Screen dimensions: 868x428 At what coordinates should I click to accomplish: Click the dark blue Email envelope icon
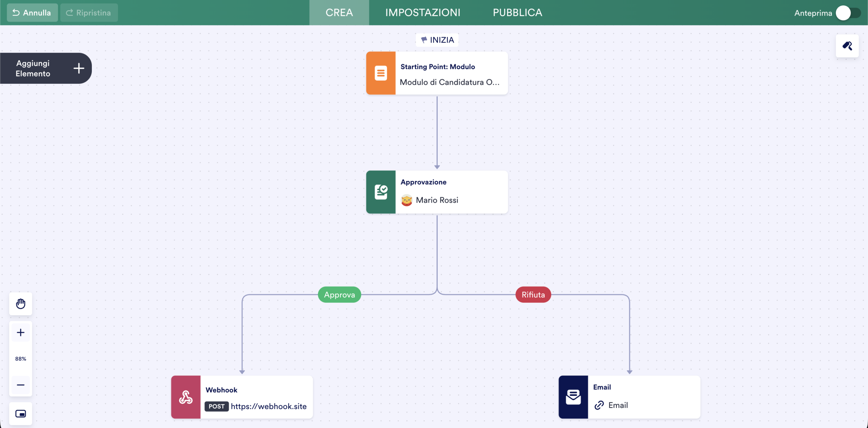(x=573, y=397)
